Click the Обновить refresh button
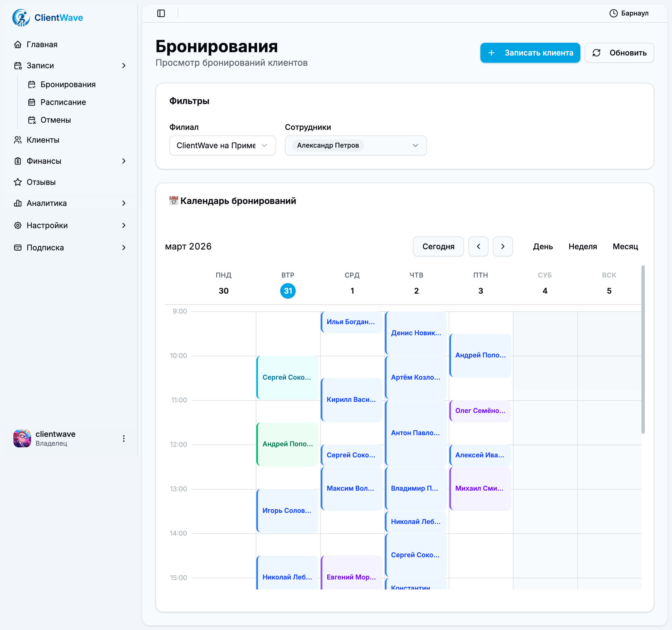Screen dimensions: 672x630 (619, 53)
